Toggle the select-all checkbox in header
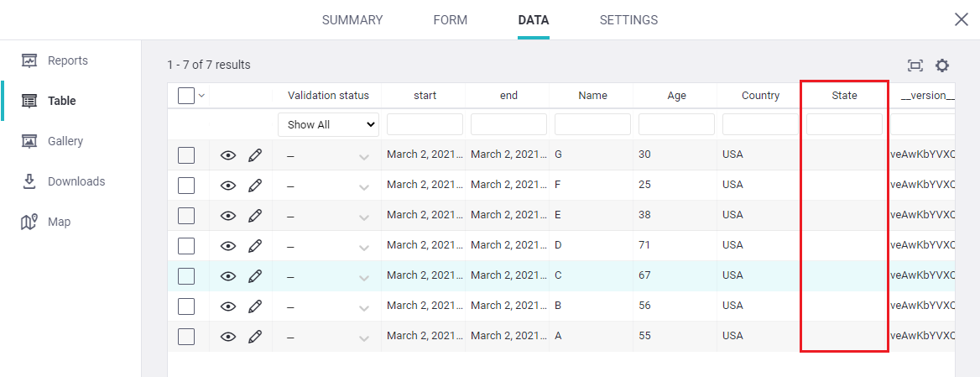Screen dimensions: 980x377 coord(186,96)
